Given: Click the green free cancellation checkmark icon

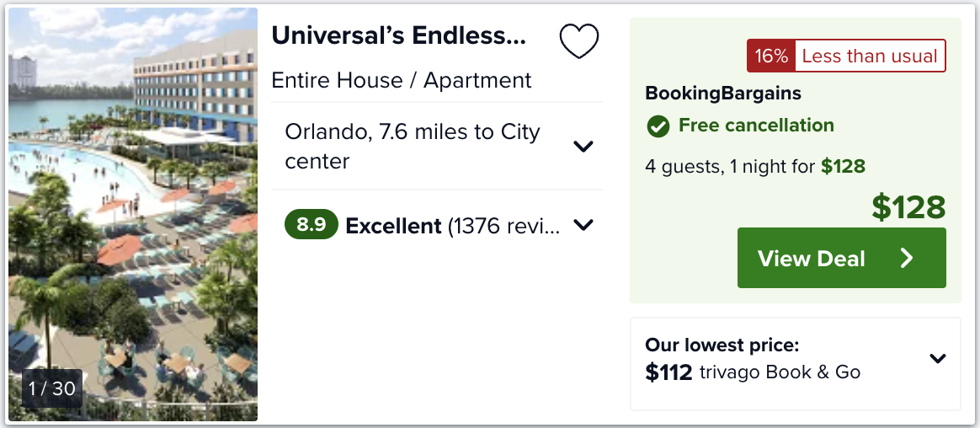Looking at the screenshot, I should (658, 126).
